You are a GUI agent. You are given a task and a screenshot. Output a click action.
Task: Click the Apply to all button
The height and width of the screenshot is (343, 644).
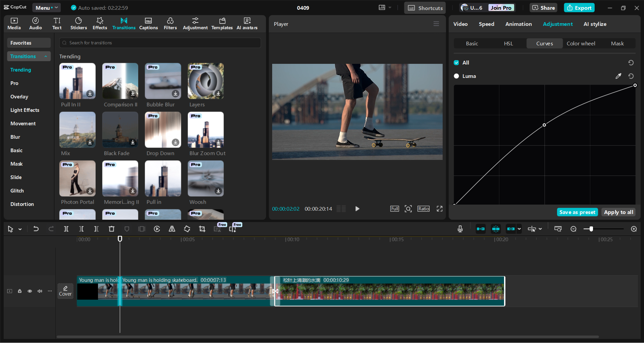(618, 212)
